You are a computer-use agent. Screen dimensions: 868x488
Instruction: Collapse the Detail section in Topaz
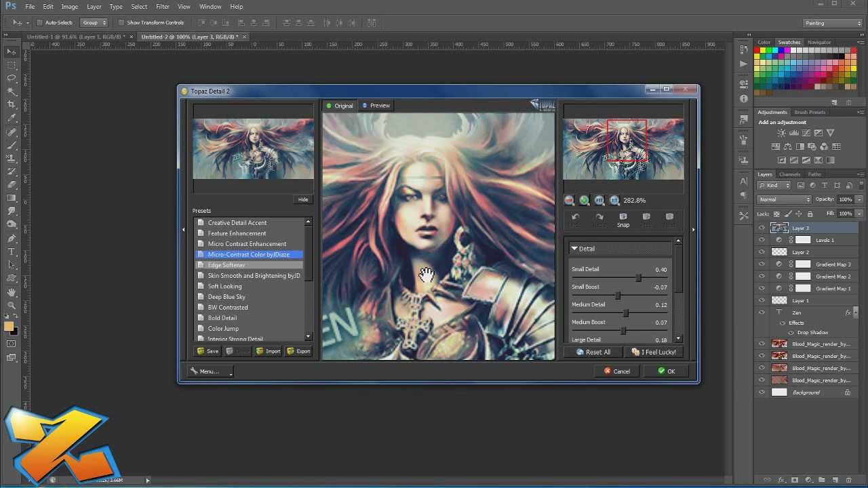click(x=574, y=249)
